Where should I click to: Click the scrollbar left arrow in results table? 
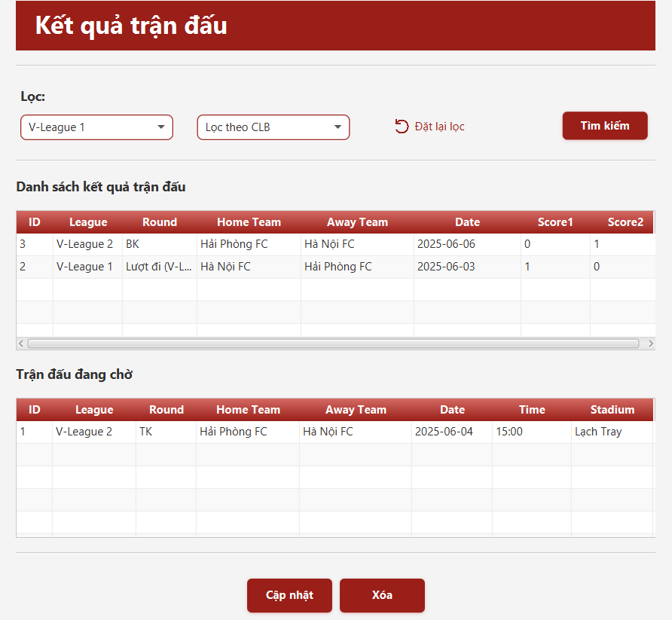point(21,344)
